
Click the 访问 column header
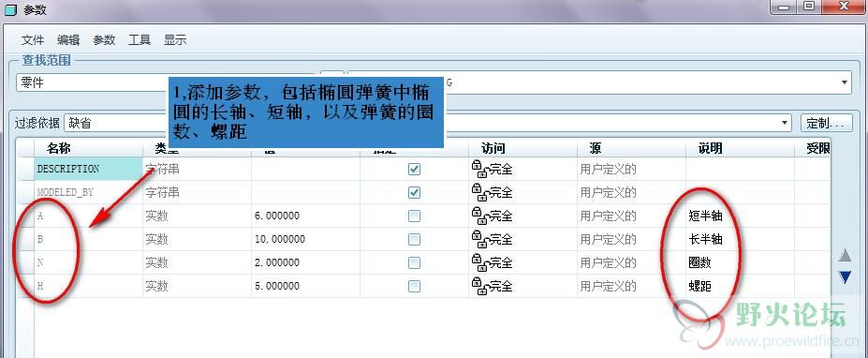click(522, 148)
